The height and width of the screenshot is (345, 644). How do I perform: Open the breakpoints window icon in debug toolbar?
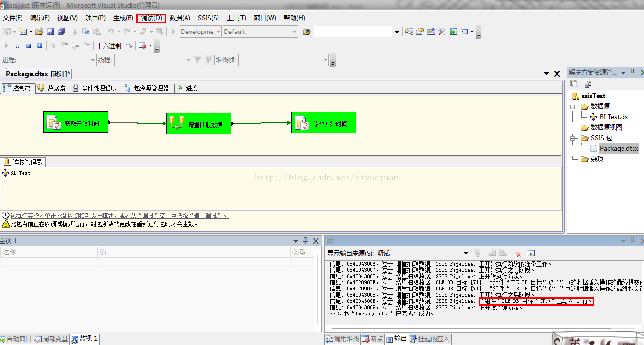[142, 46]
